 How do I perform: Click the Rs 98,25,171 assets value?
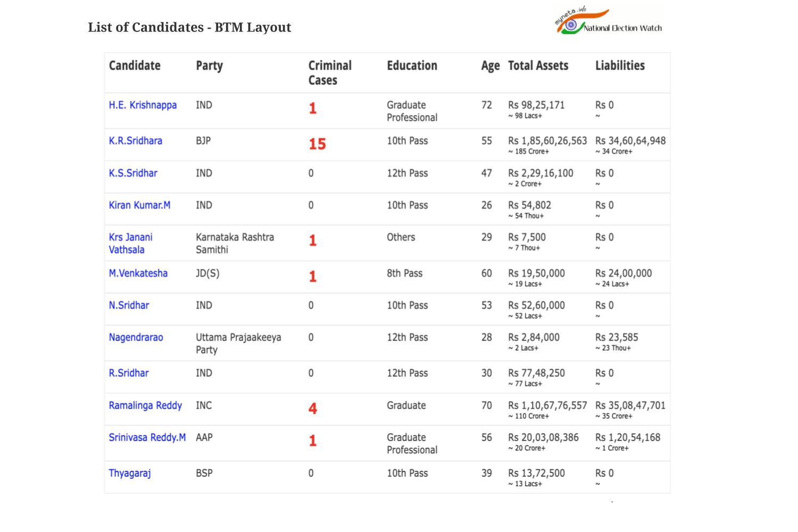pyautogui.click(x=536, y=105)
